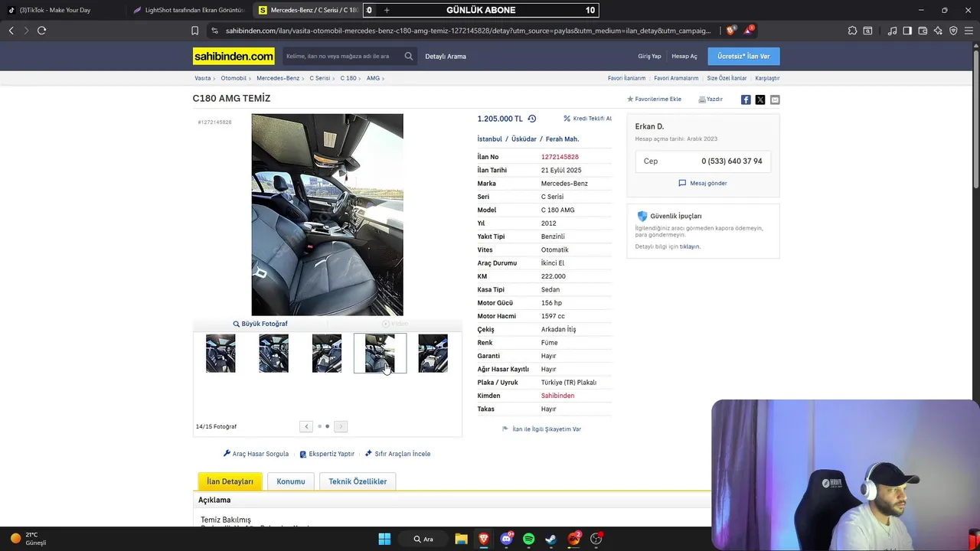980x551 pixels.
Task: Open Windows Start menu
Action: click(384, 539)
